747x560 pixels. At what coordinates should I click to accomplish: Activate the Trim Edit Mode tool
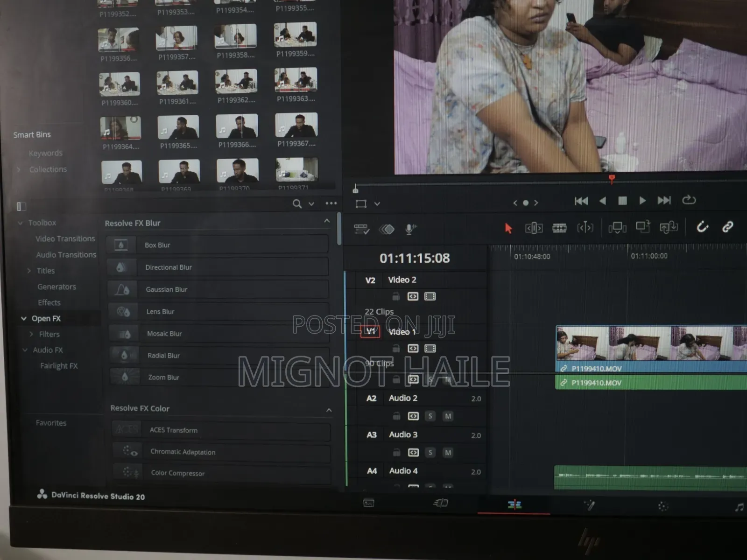(x=534, y=228)
